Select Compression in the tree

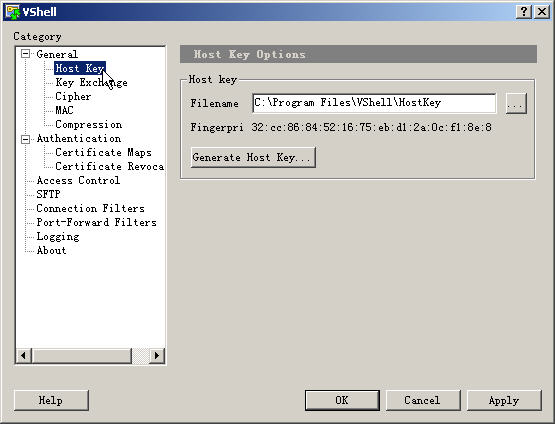click(x=88, y=125)
